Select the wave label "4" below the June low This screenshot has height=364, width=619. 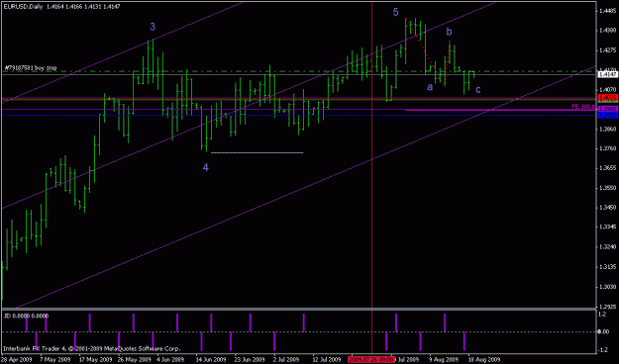206,167
